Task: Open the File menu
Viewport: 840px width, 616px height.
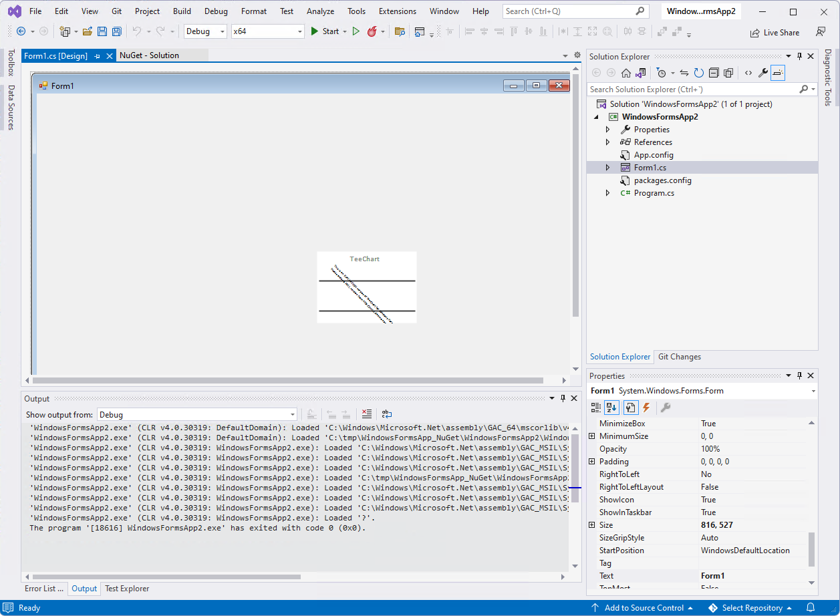Action: coord(35,11)
